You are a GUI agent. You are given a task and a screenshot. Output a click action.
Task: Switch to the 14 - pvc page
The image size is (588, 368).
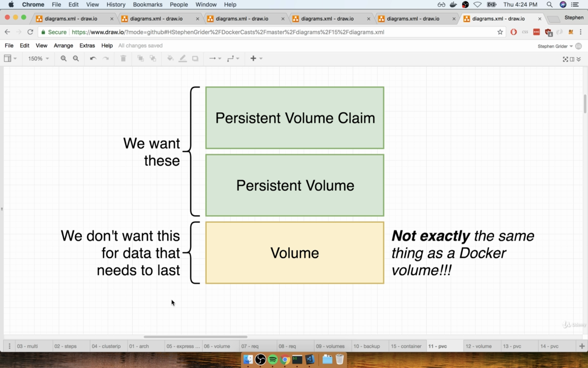[549, 346]
